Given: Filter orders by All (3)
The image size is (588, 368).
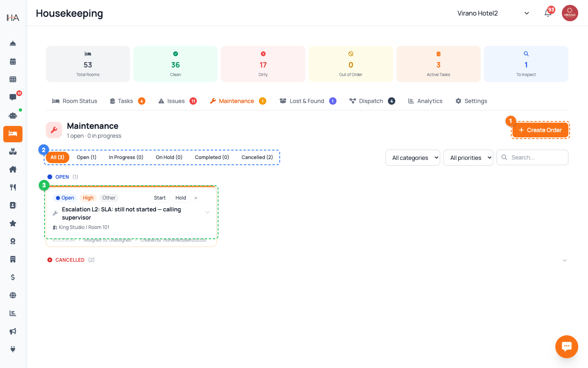Looking at the screenshot, I should coord(58,157).
